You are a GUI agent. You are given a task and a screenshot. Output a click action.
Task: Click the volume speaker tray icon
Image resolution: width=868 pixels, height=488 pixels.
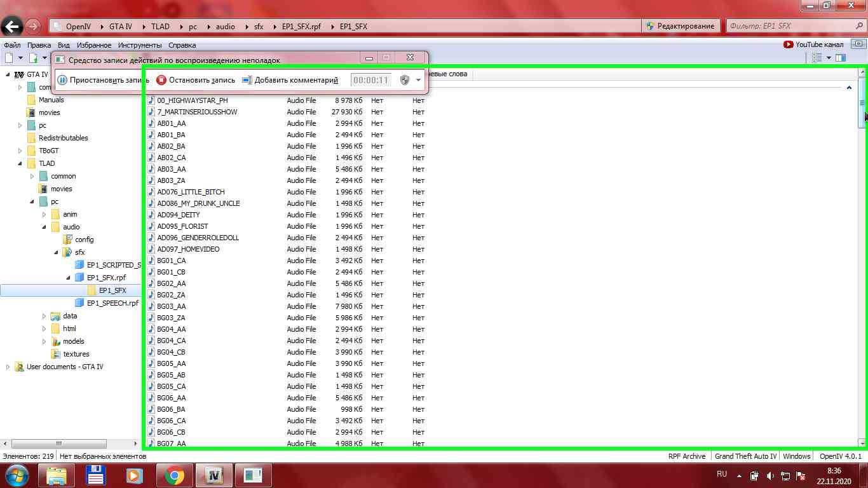pos(770,475)
